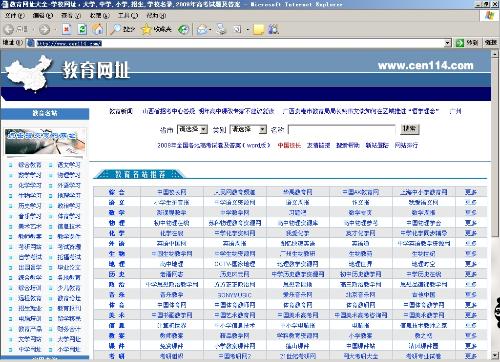This screenshot has height=362, width=500.
Task: Open the 文件(F) menu
Action: (14, 15)
